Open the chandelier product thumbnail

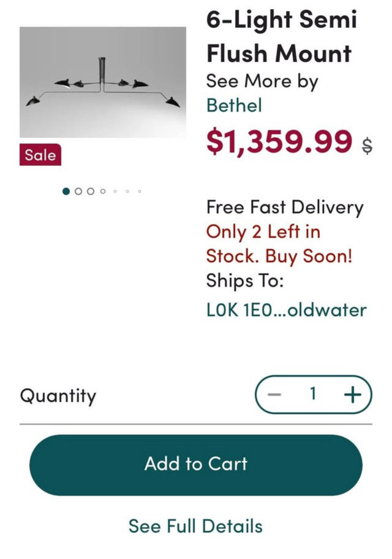tap(103, 82)
